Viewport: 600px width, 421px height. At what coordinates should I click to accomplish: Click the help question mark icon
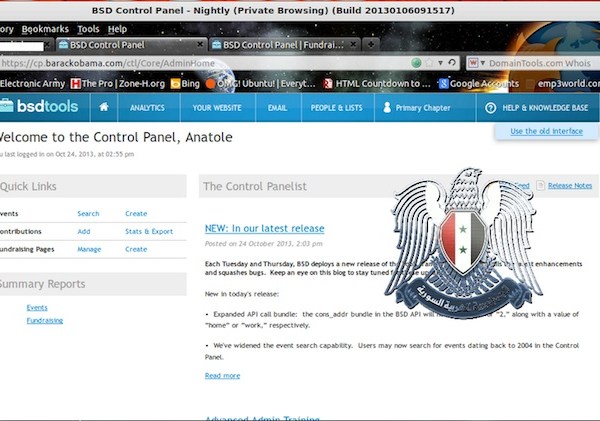click(491, 107)
